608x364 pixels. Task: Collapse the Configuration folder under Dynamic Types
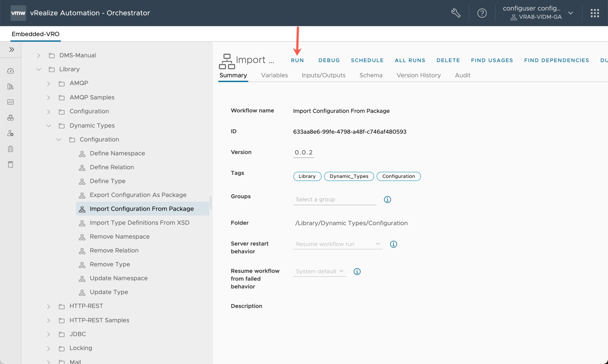59,140
